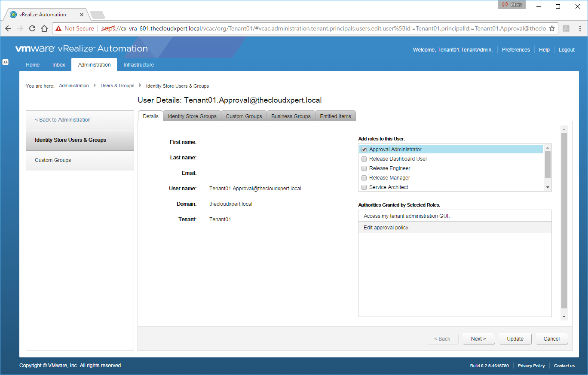Close the vRealize Automation browser tab
This screenshot has height=375, width=588.
point(82,15)
